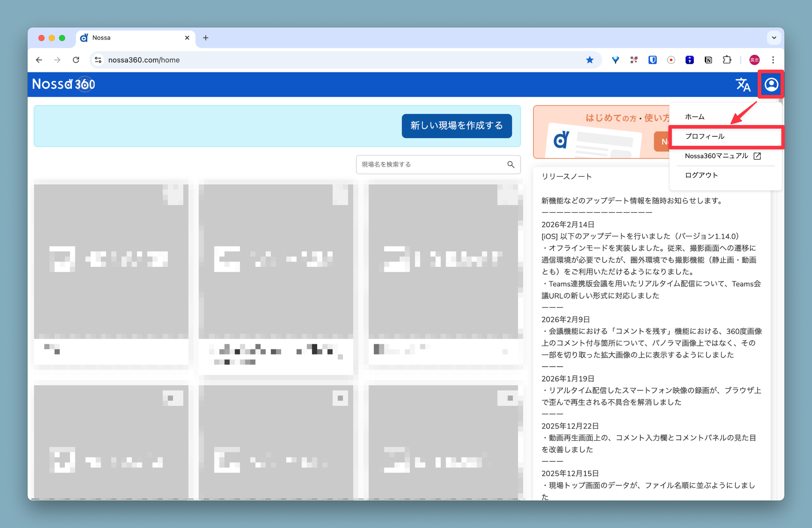
Task: Click the Nossa360 logo
Action: [x=63, y=84]
